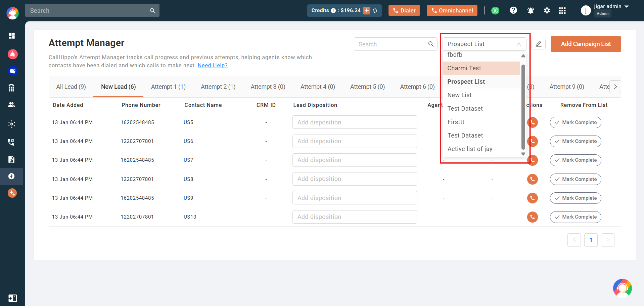Call contact US10 phone icon
The height and width of the screenshot is (306, 644).
pos(532,217)
